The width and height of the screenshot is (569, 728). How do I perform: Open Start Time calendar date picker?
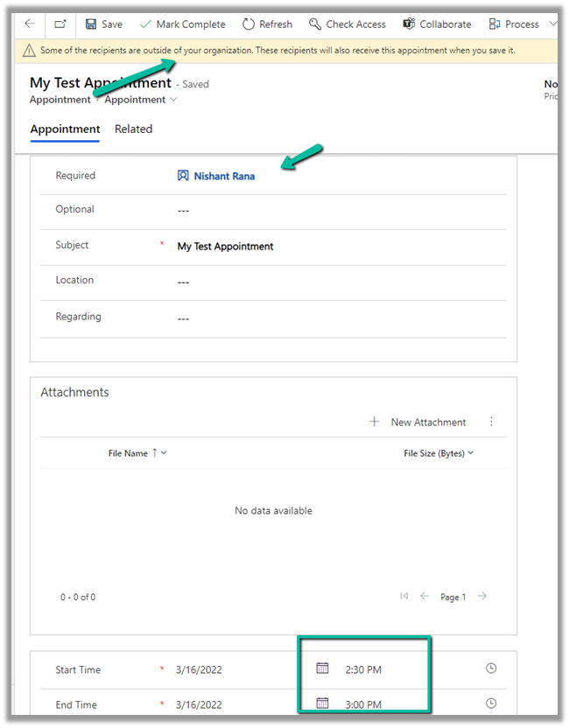[x=322, y=668]
